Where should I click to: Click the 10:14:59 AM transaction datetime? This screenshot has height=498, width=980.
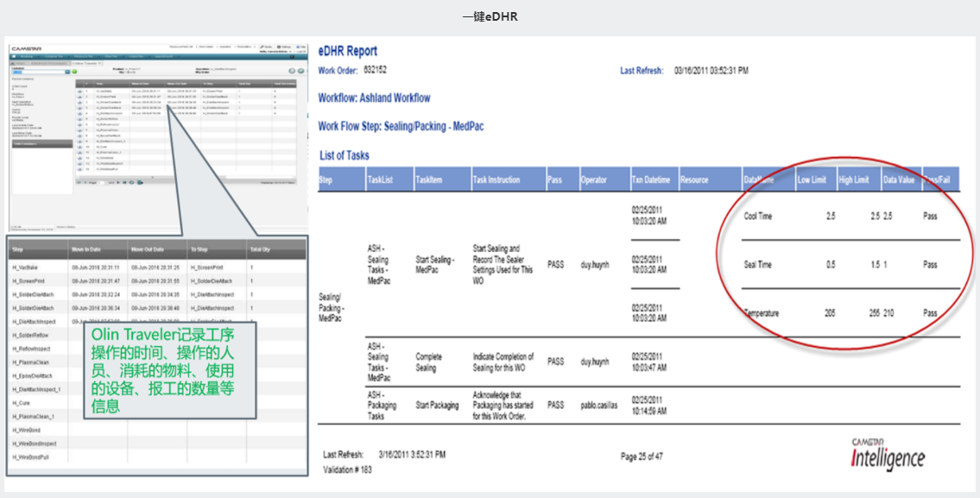649,405
